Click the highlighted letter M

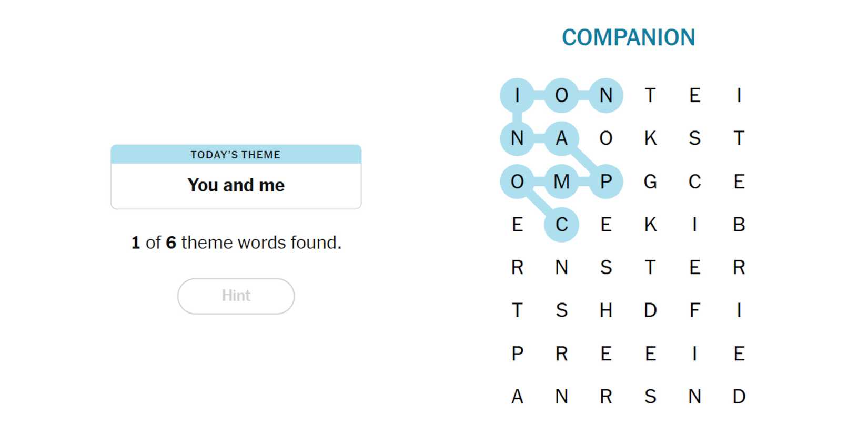point(561,181)
